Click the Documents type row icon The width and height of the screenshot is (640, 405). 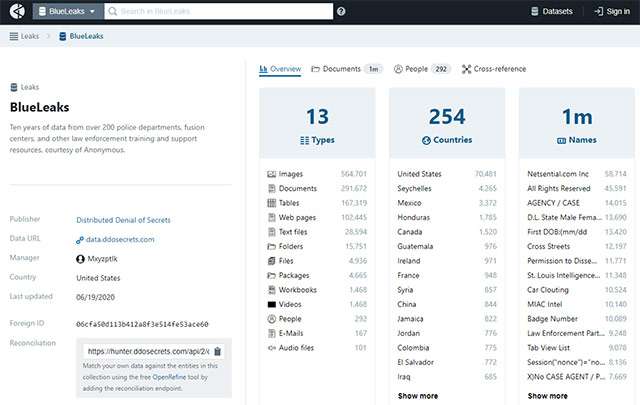(x=271, y=189)
